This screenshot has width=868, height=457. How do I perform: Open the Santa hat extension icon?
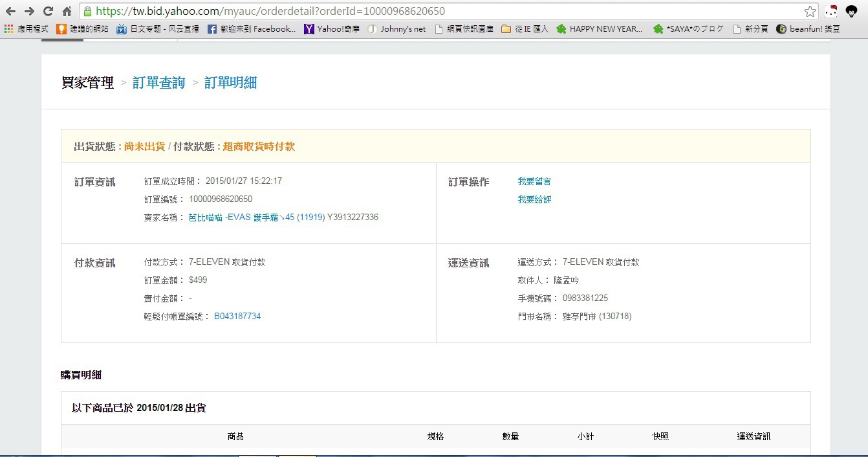[x=832, y=11]
